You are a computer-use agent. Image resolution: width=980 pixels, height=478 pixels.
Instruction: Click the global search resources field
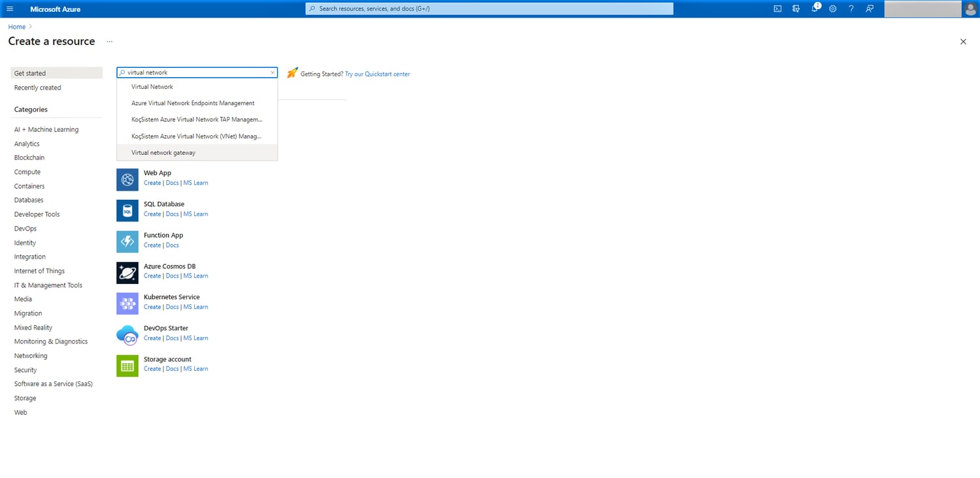pos(489,8)
